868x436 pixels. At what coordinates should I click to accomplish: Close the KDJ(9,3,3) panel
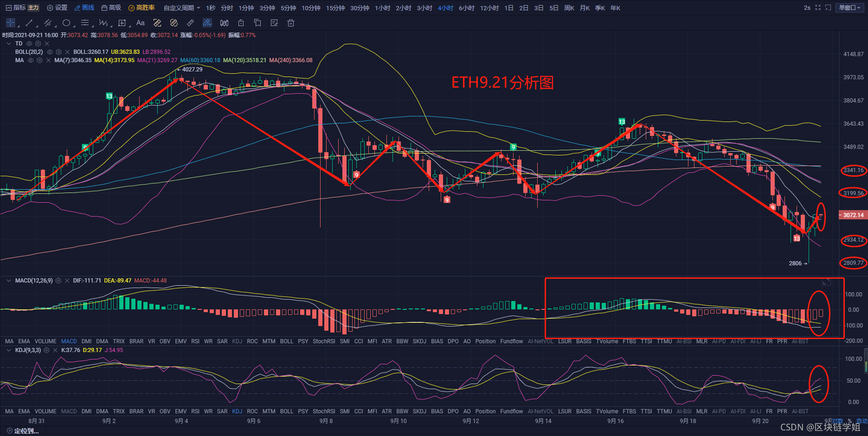(x=55, y=350)
